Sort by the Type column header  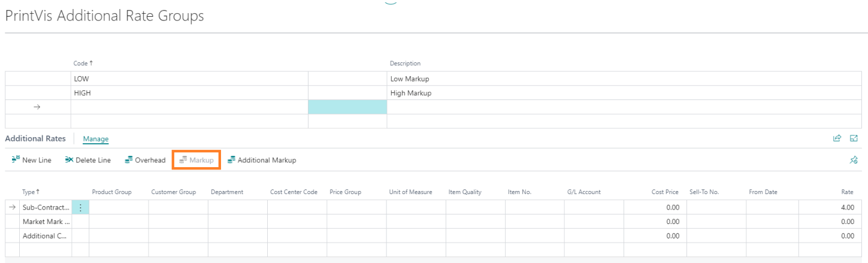coord(31,192)
